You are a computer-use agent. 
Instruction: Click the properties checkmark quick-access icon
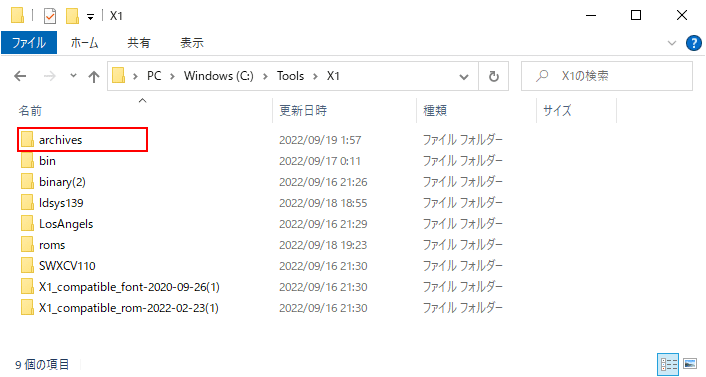[50, 16]
